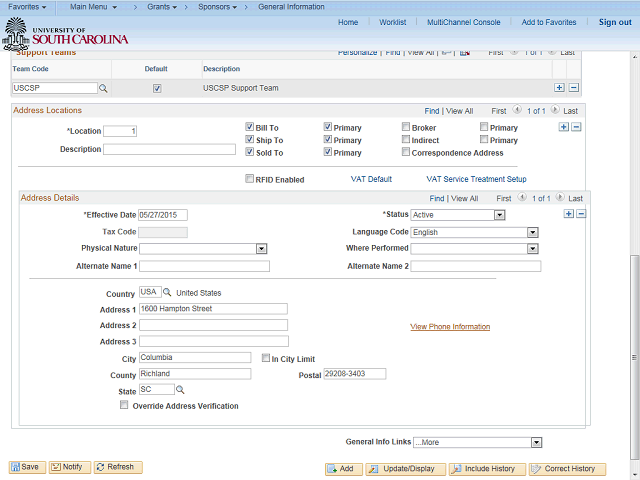This screenshot has width=640, height=480.
Task: Delete row in Address Locations section
Action: tap(576, 127)
